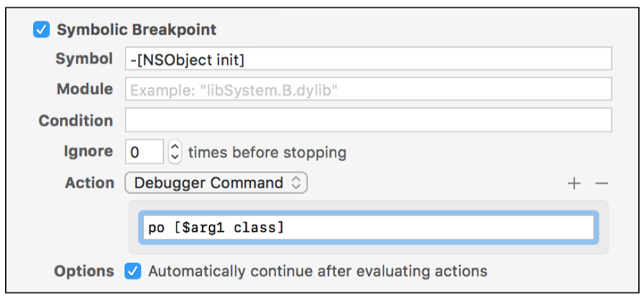Screen dimensions: 644x300
Task: Add another action with the plus icon
Action: click(x=574, y=184)
